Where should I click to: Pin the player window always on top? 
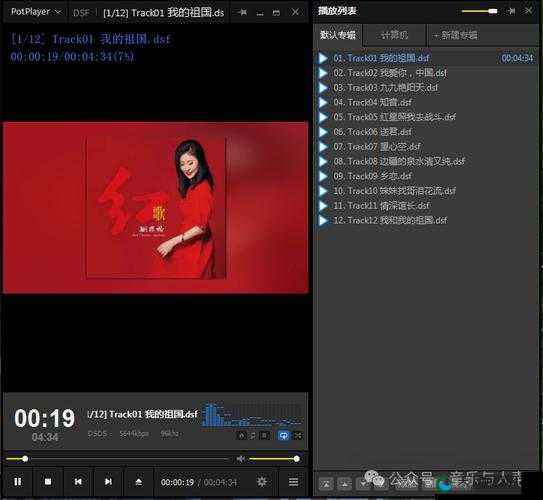pyautogui.click(x=243, y=12)
